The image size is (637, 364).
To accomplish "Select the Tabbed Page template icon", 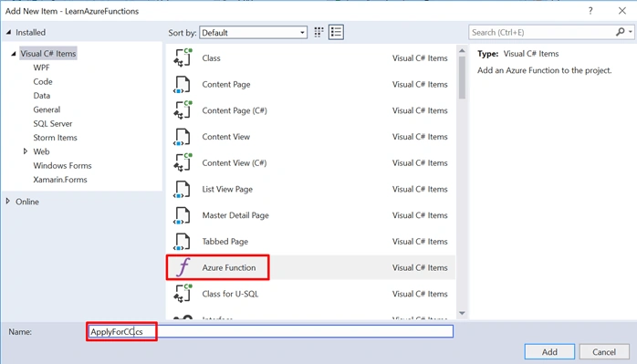I will pyautogui.click(x=183, y=242).
